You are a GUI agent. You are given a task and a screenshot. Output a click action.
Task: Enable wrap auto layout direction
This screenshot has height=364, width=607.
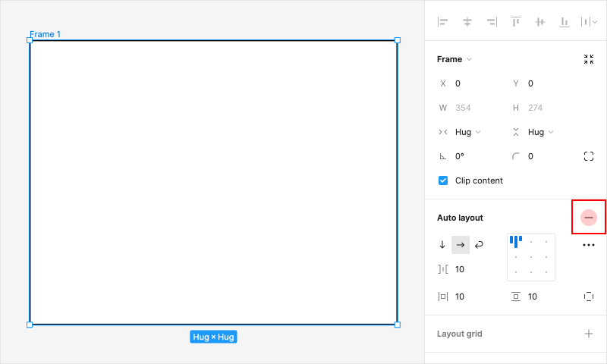[479, 245]
